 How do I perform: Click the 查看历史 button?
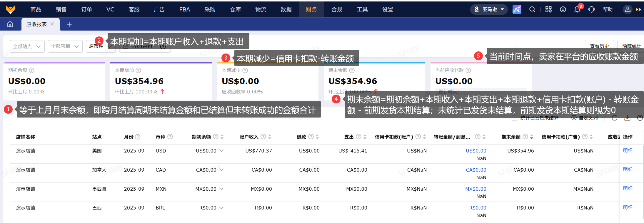(x=599, y=46)
